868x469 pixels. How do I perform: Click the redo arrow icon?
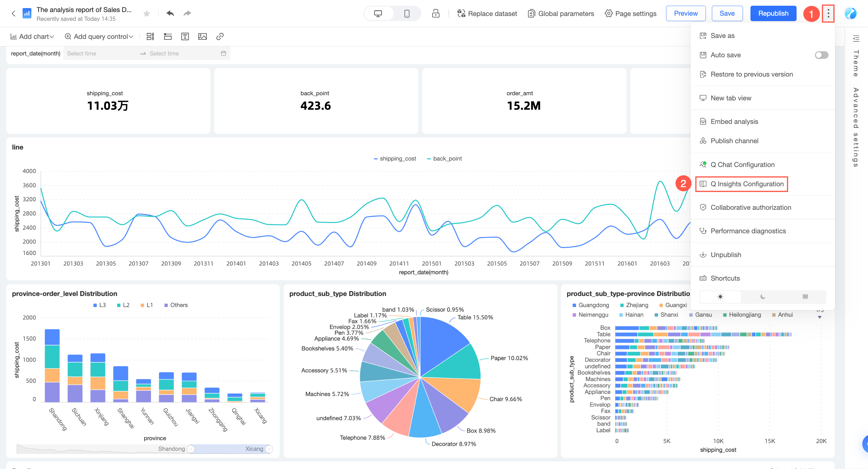187,14
